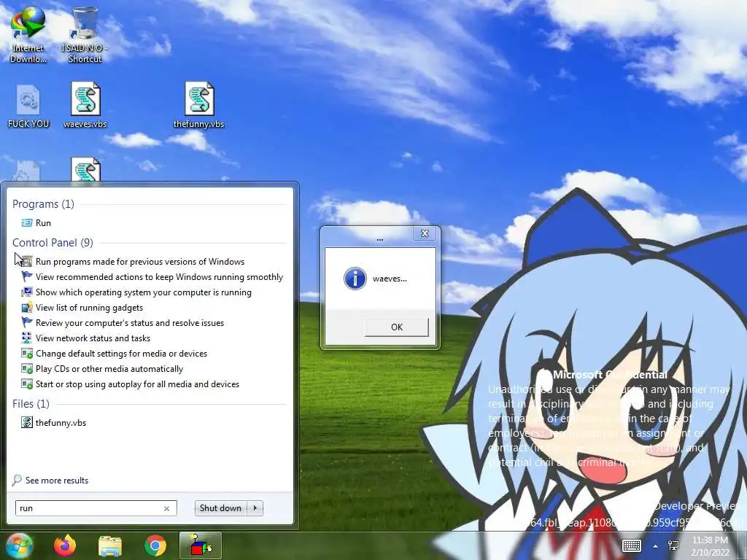
Task: Click the Windows Start orb
Action: tap(19, 545)
